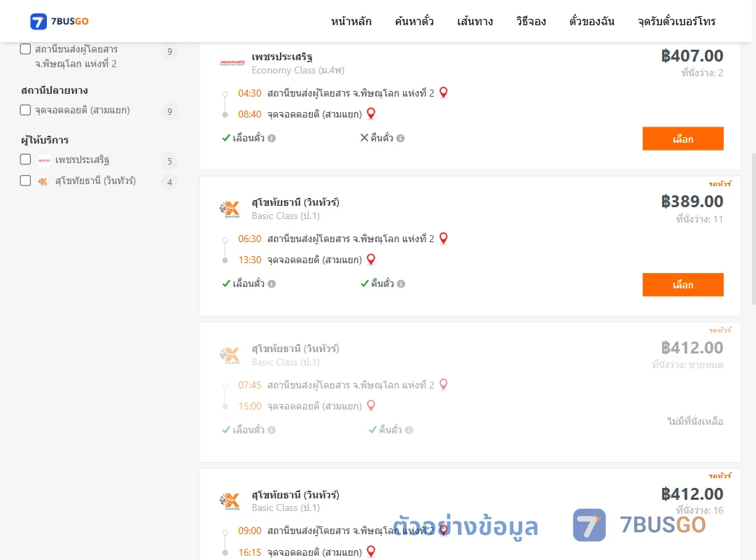Open วิธีจอง in the top menu
Viewport: 756px width, 560px height.
click(x=531, y=21)
